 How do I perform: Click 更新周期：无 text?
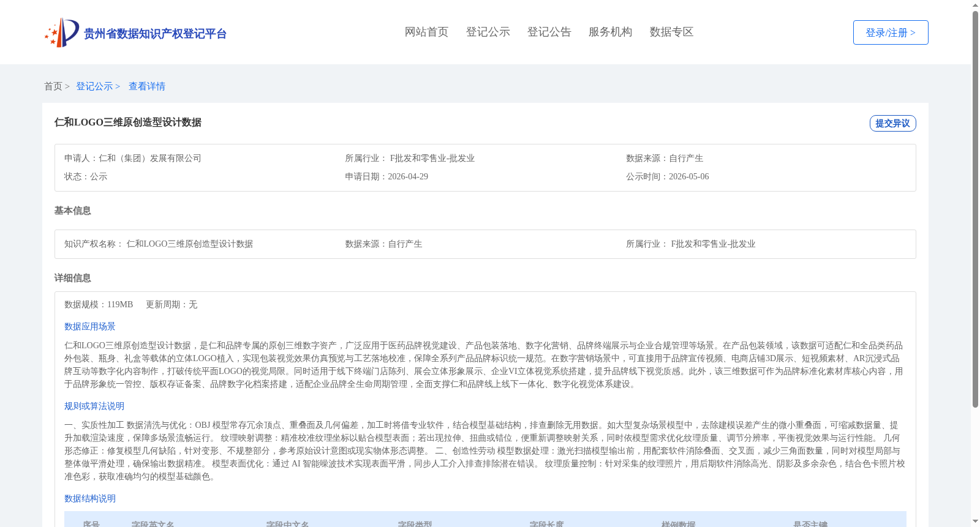click(171, 304)
